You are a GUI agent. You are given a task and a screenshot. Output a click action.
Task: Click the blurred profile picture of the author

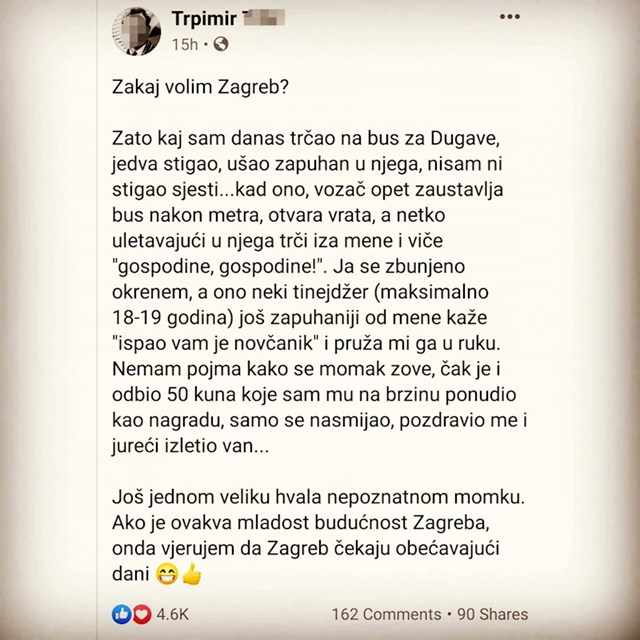pos(136,31)
